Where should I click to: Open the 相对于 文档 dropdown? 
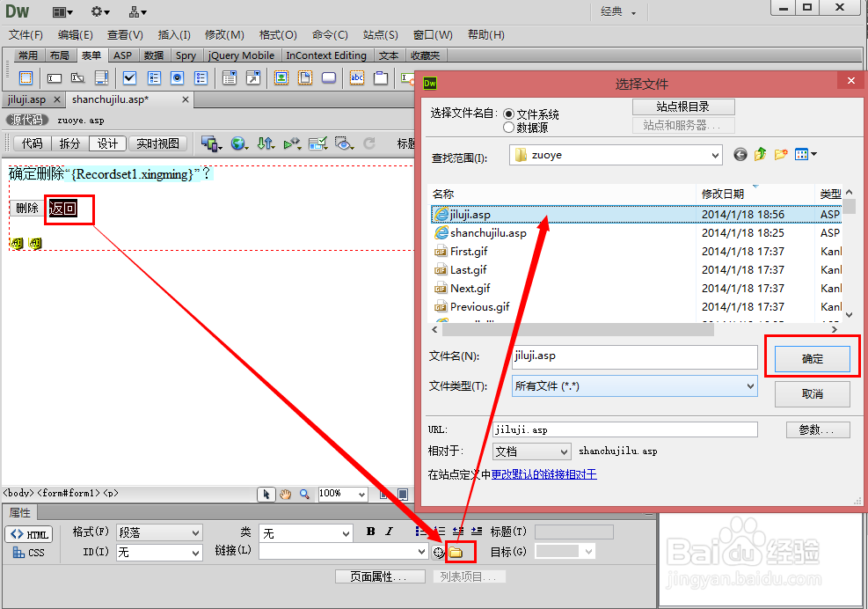pos(532,451)
